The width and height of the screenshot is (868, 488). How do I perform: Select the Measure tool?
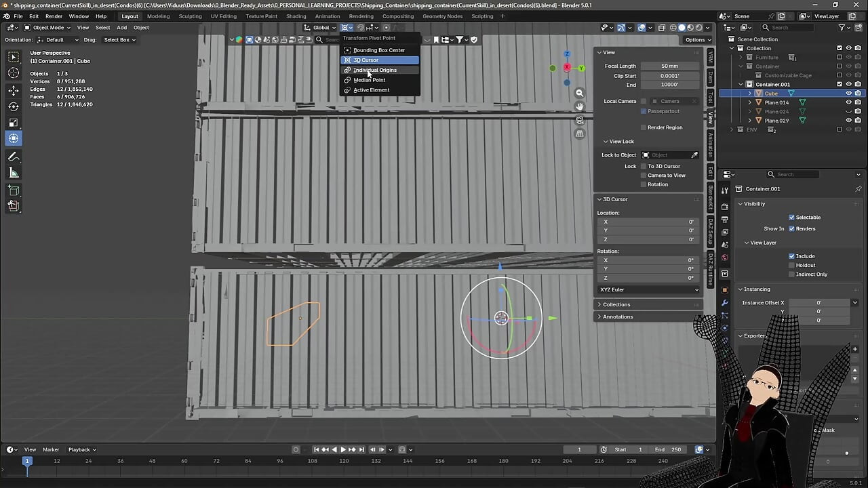(14, 173)
